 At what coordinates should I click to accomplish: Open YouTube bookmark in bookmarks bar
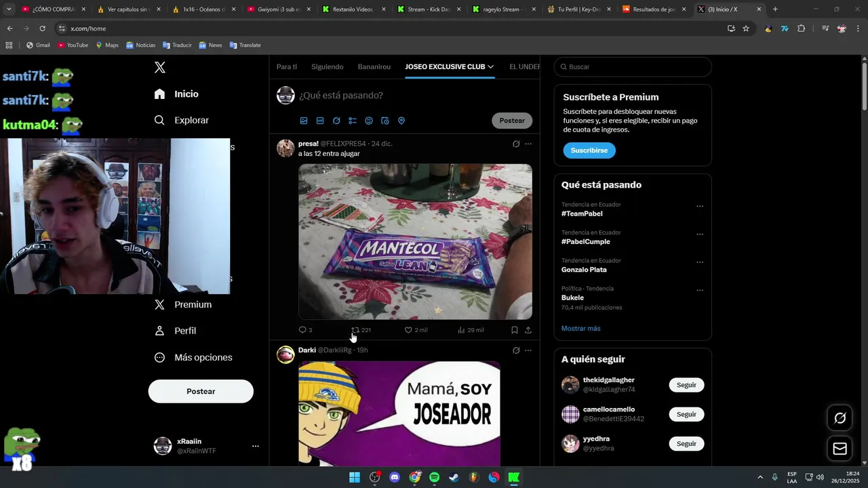point(73,45)
